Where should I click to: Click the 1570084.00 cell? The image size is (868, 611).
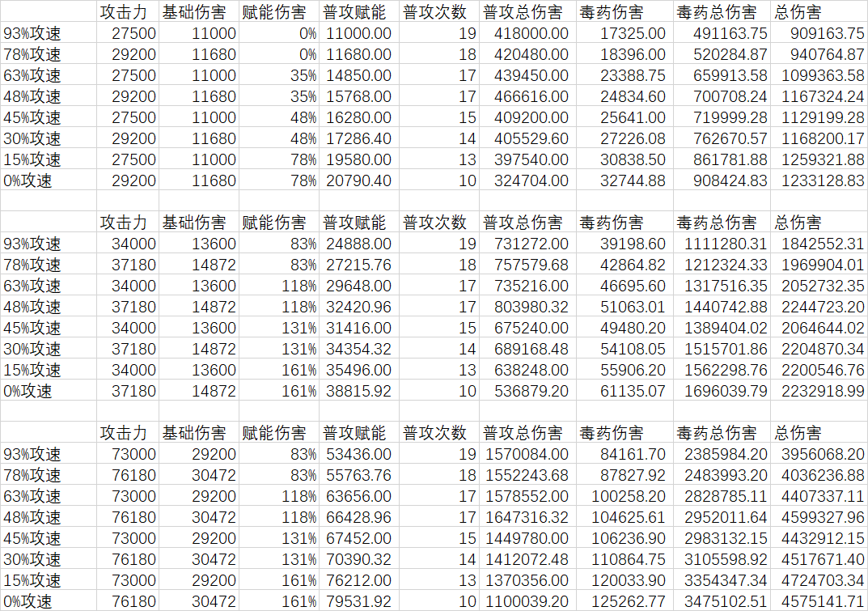click(527, 454)
